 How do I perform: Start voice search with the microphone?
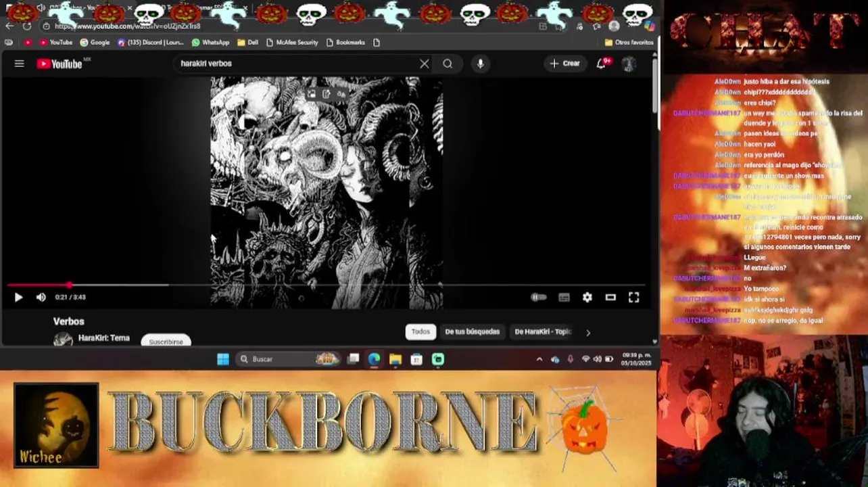coord(481,64)
